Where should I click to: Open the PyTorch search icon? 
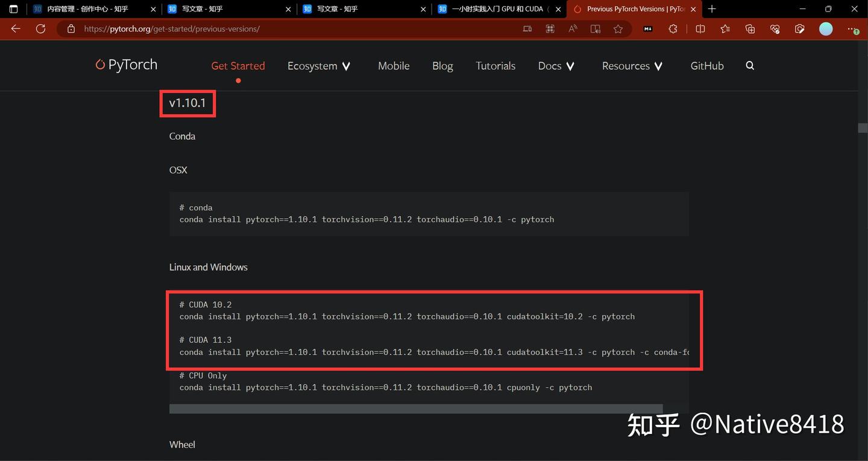tap(749, 66)
